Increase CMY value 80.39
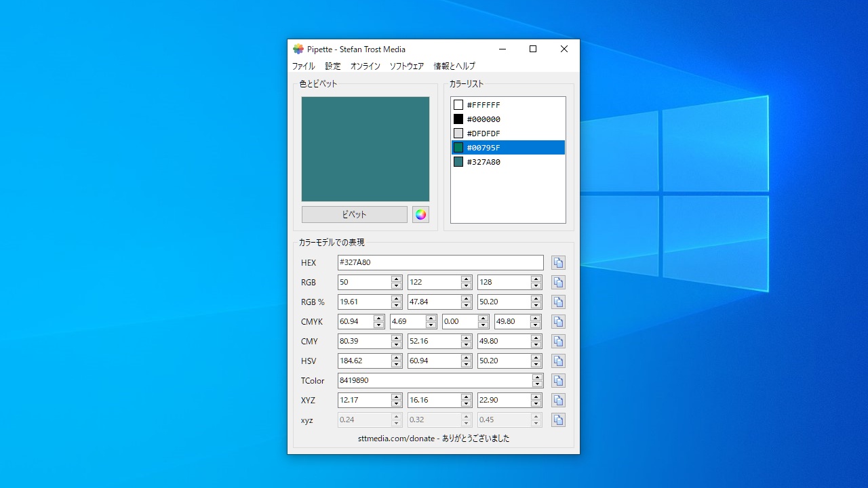Viewport: 868px width, 488px height. [x=397, y=338]
